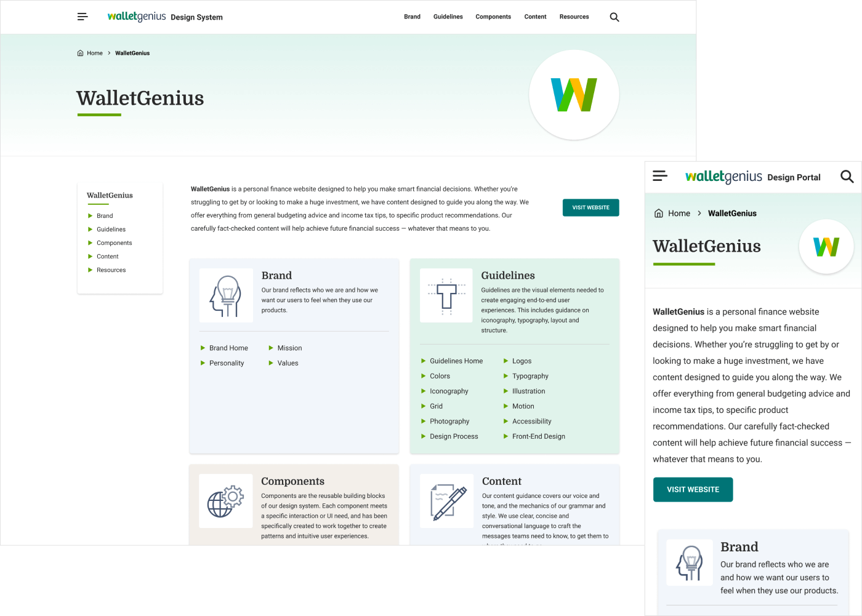
Task: Open hamburger menu in mobile Design Portal
Action: pos(660,176)
